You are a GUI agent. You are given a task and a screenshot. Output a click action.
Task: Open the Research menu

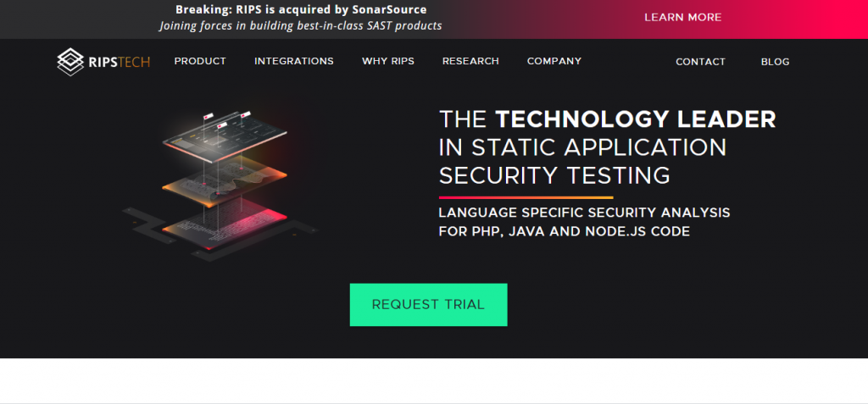470,62
